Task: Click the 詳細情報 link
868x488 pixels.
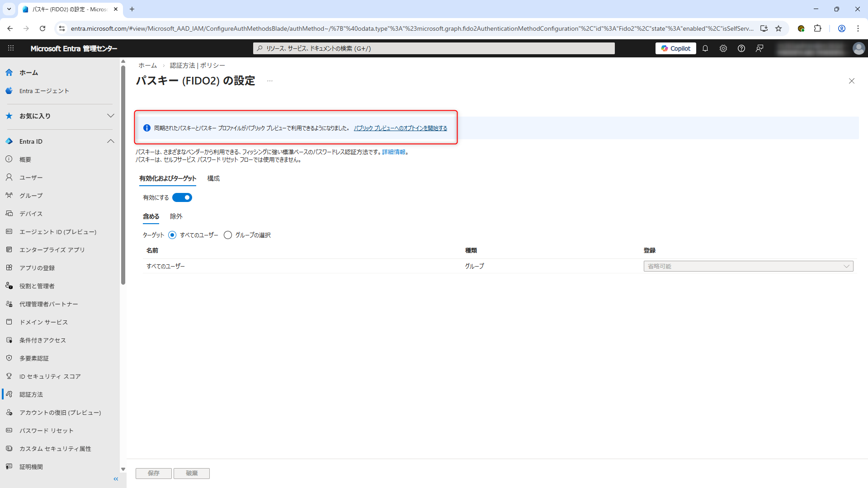Action: [x=393, y=152]
